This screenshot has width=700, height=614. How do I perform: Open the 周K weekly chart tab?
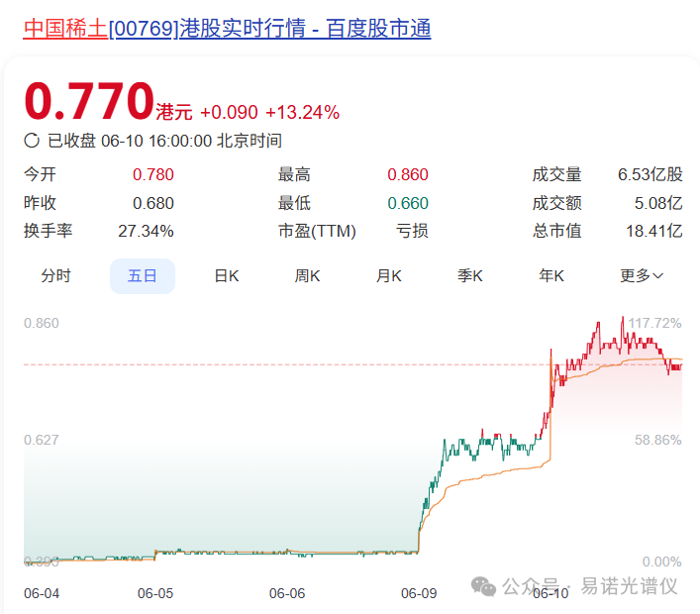(x=308, y=276)
